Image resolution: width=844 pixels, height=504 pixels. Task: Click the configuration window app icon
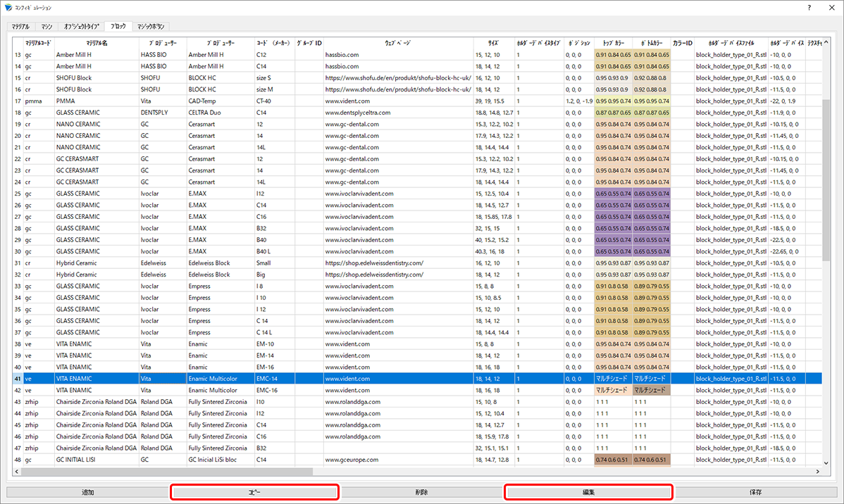(x=8, y=8)
